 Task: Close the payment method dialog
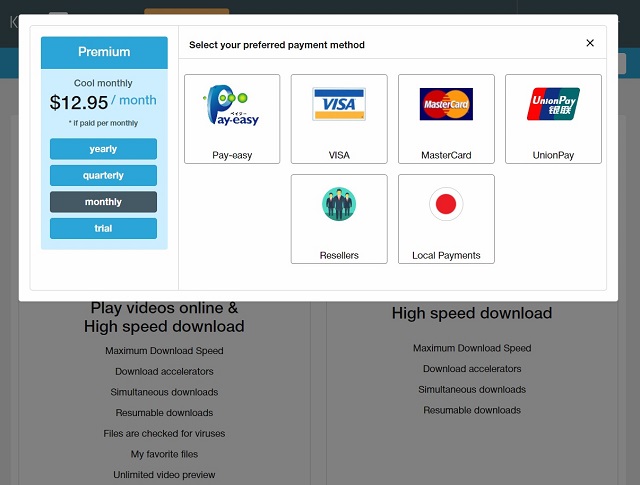(590, 43)
